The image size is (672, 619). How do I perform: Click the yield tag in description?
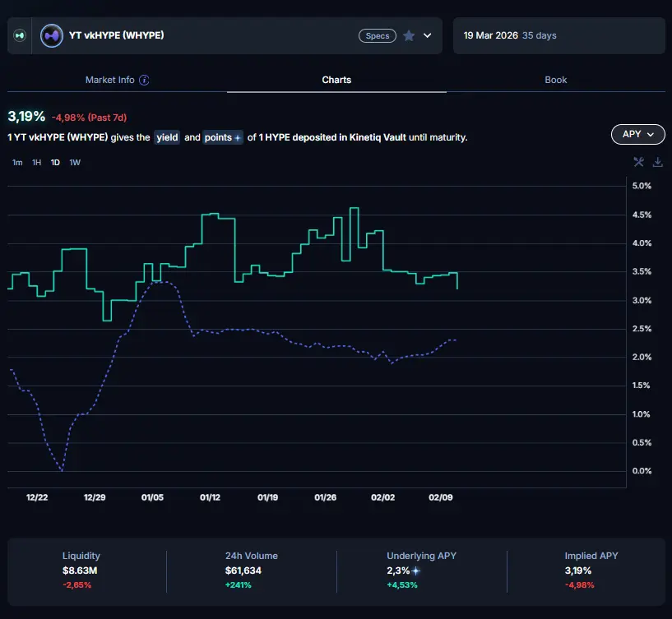167,137
